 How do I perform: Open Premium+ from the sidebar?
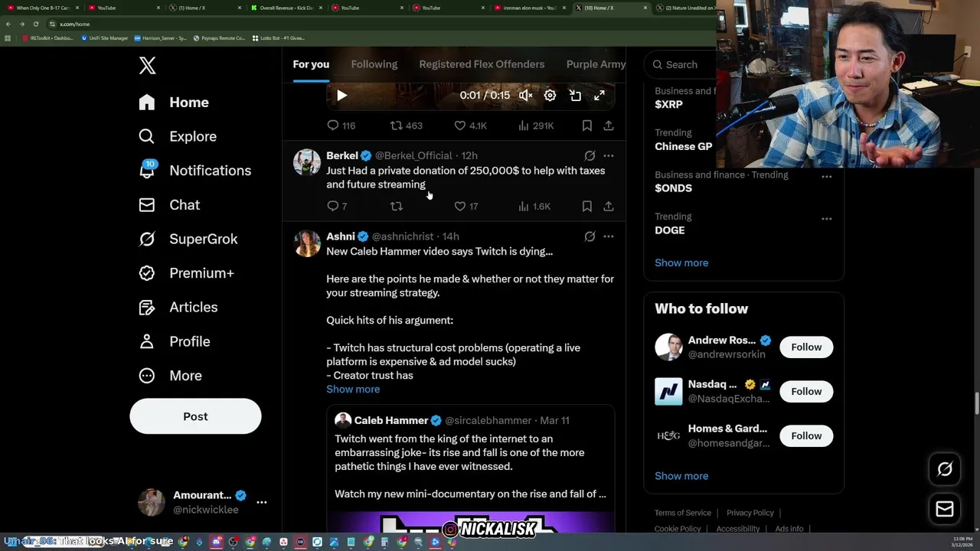186,273
